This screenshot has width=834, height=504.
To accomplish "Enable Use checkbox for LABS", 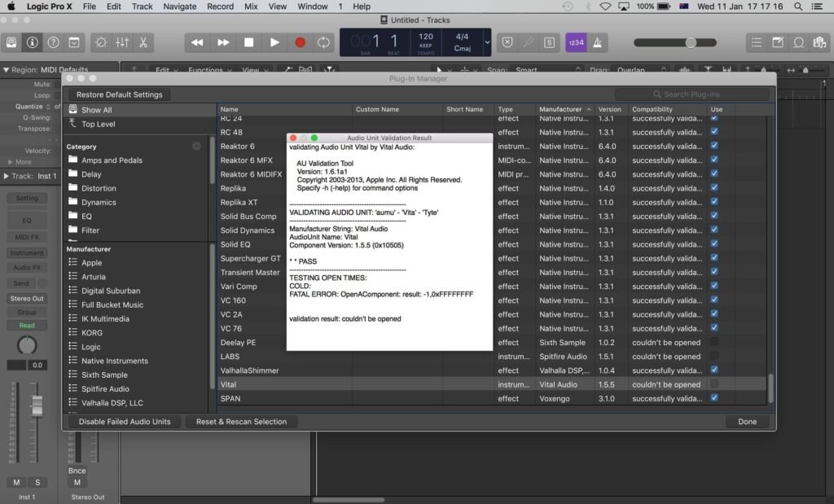I will pos(714,356).
